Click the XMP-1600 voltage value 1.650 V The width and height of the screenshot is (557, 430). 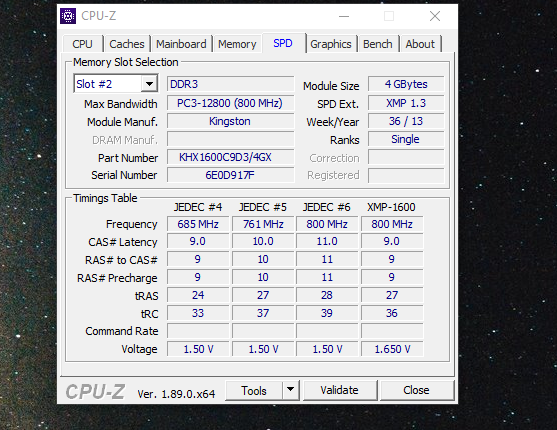(x=392, y=349)
